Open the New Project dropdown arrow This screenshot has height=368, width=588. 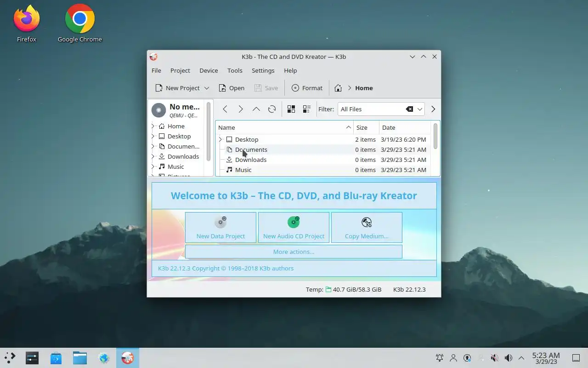207,88
